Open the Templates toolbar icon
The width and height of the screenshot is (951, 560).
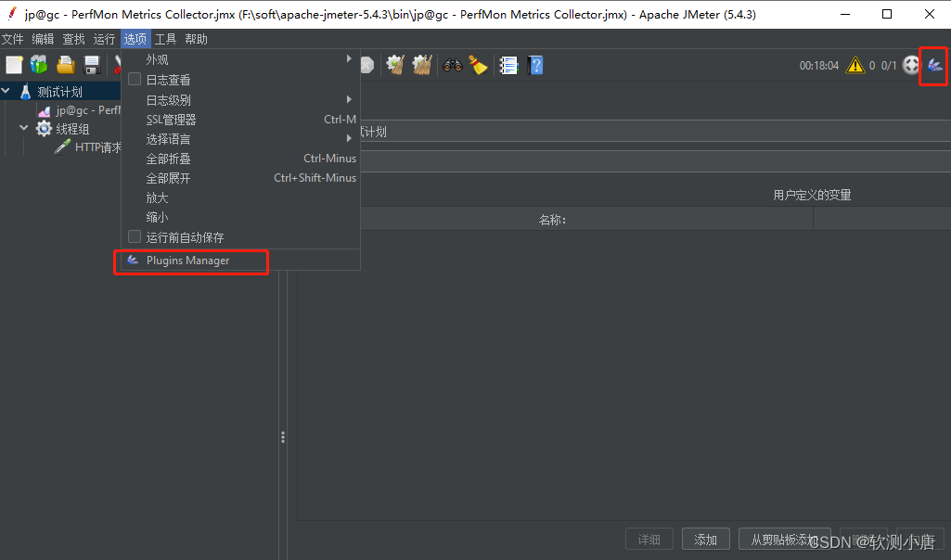pyautogui.click(x=39, y=65)
